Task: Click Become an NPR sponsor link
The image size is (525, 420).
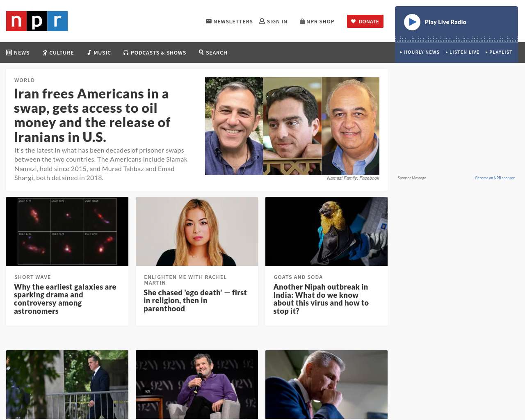Action: [x=495, y=178]
